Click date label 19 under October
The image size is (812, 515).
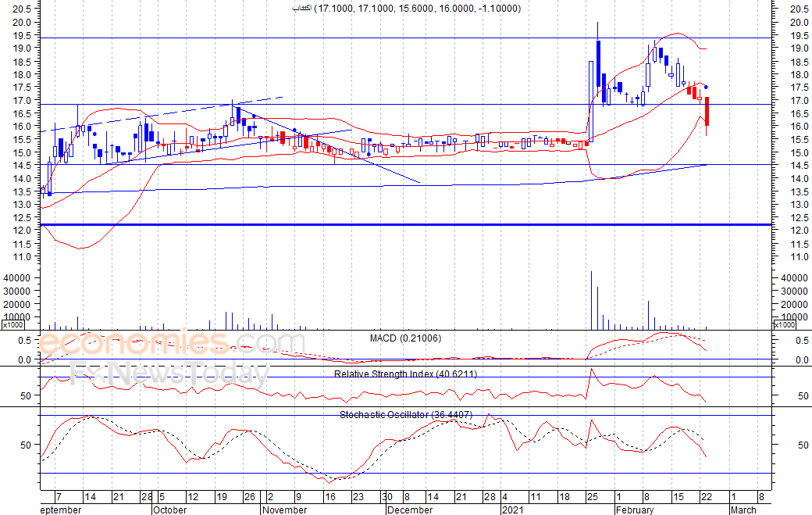pos(222,497)
